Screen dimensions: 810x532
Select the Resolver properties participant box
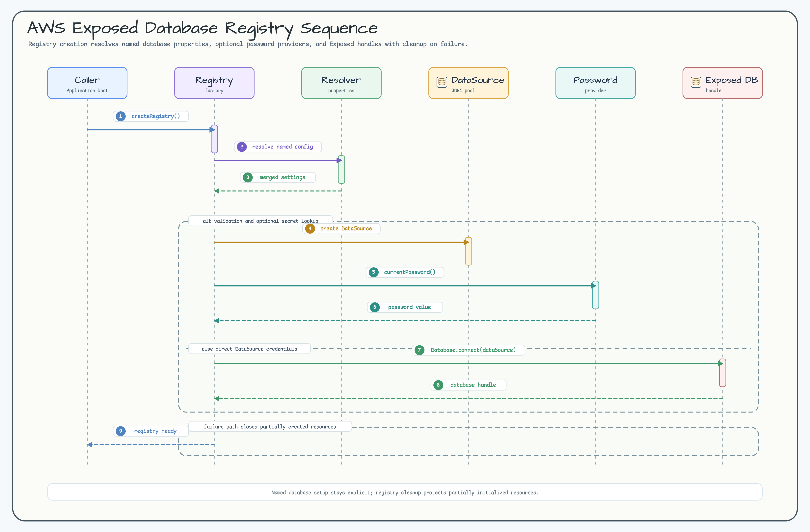341,83
